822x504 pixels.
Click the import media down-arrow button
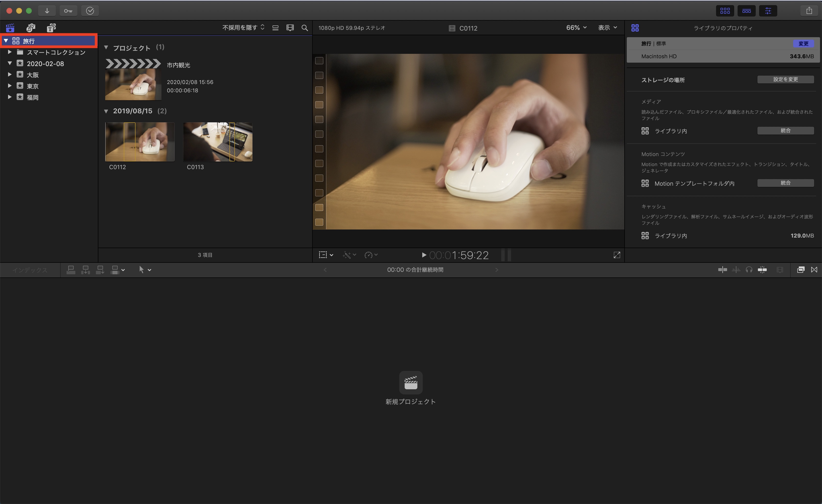pos(47,11)
